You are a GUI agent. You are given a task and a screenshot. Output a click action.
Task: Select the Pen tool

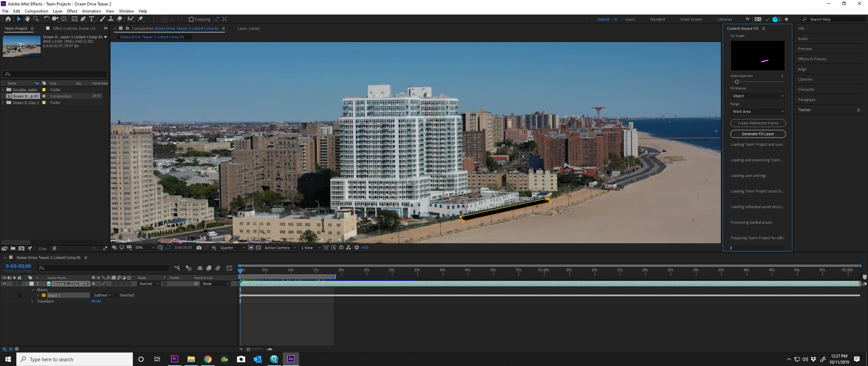pos(83,19)
